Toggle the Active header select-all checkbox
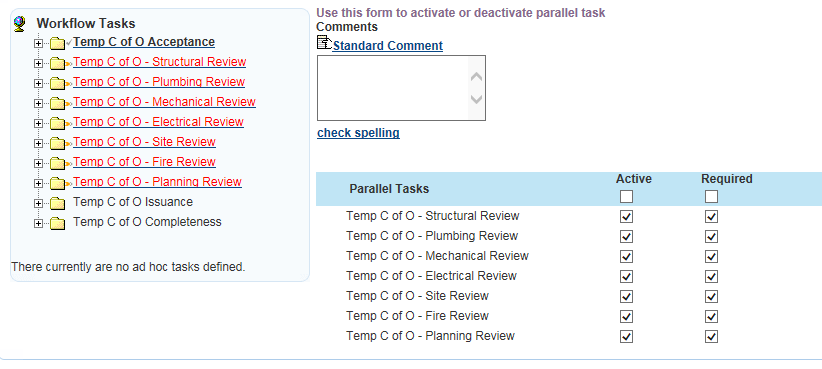 point(626,197)
